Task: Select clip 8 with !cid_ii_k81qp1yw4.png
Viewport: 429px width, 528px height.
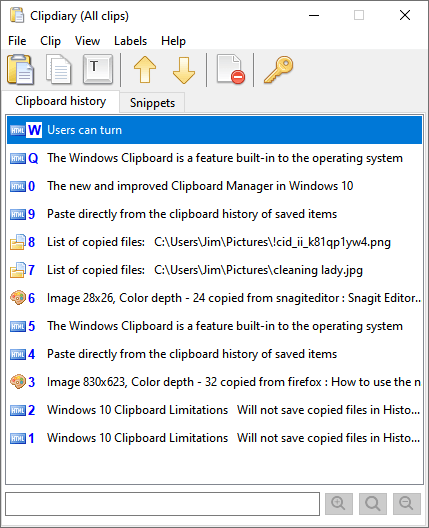Action: 214,242
